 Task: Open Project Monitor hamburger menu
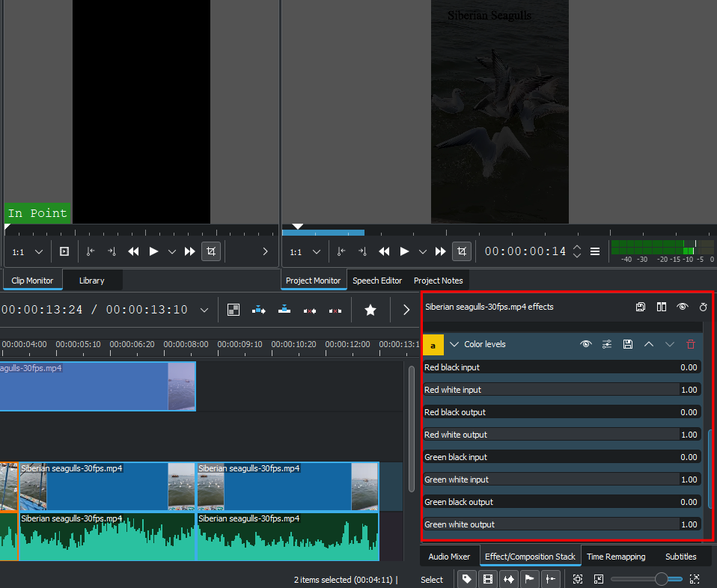[x=595, y=251]
